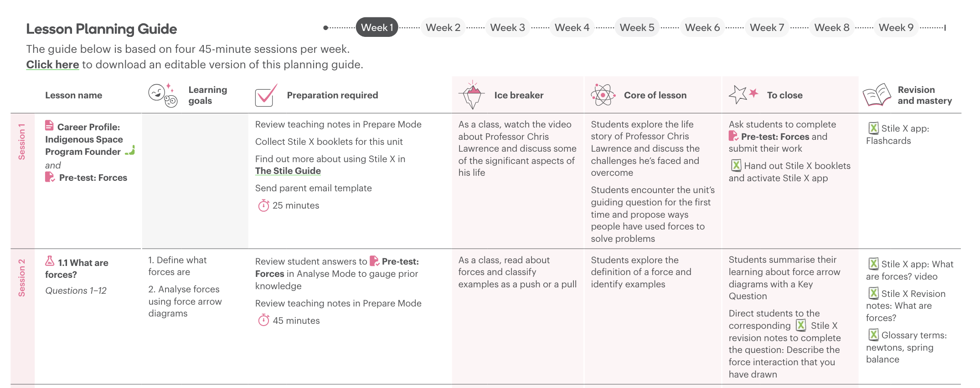Viewport: 980px width, 388px height.
Task: Click the Learning goals faces icon
Action: [x=163, y=95]
